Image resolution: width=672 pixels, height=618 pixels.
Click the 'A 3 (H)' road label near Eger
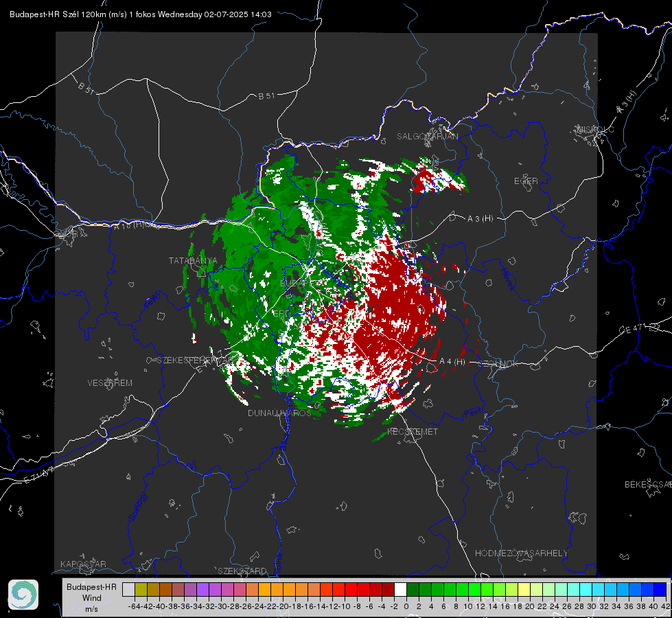pyautogui.click(x=480, y=219)
